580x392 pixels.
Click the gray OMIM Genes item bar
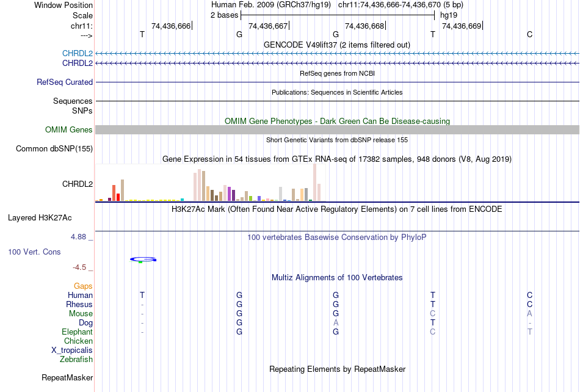(337, 130)
